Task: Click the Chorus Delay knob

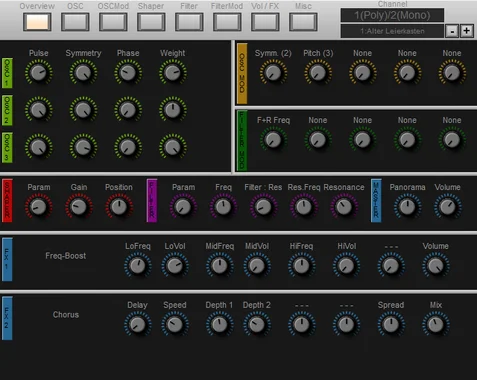Action: (138, 325)
